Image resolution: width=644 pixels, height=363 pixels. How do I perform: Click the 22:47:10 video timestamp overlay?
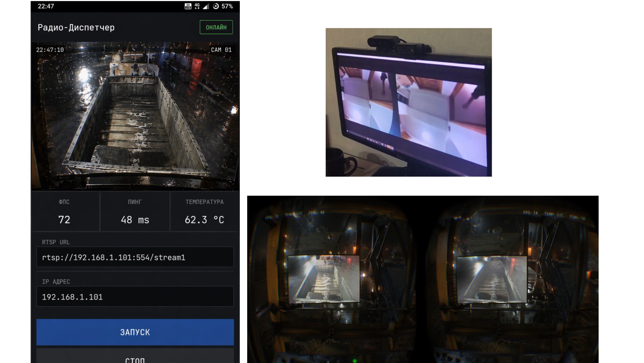click(x=50, y=50)
